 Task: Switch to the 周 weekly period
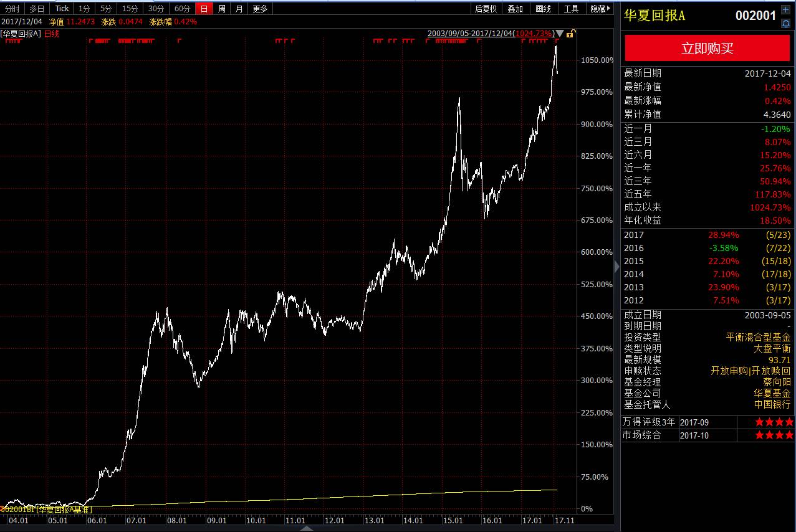click(x=221, y=9)
